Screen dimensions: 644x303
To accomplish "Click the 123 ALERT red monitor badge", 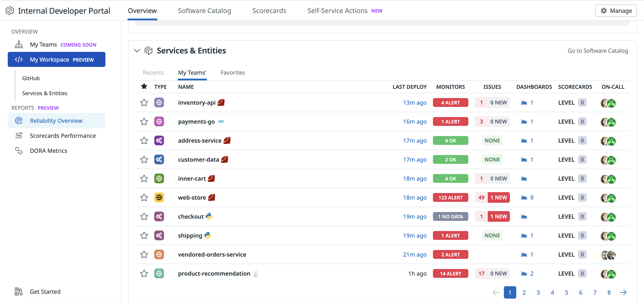I will tap(450, 198).
